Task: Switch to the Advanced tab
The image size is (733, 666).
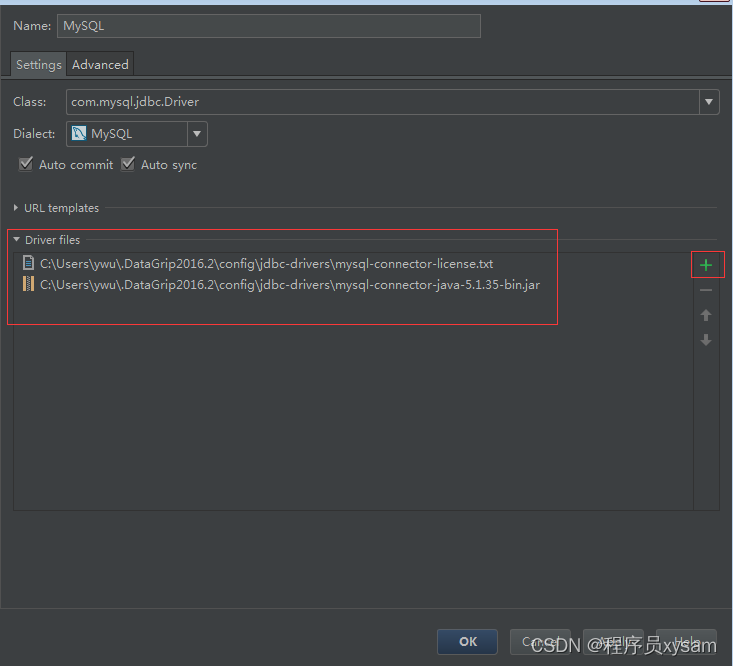Action: (x=100, y=64)
